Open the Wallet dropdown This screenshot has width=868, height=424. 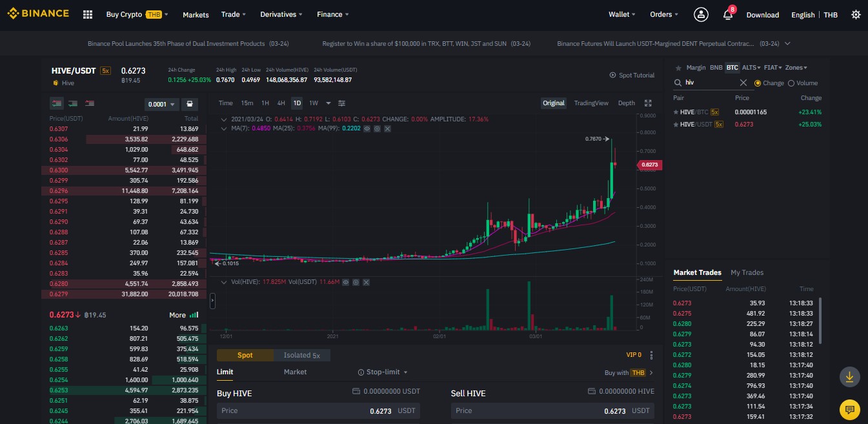tap(622, 14)
